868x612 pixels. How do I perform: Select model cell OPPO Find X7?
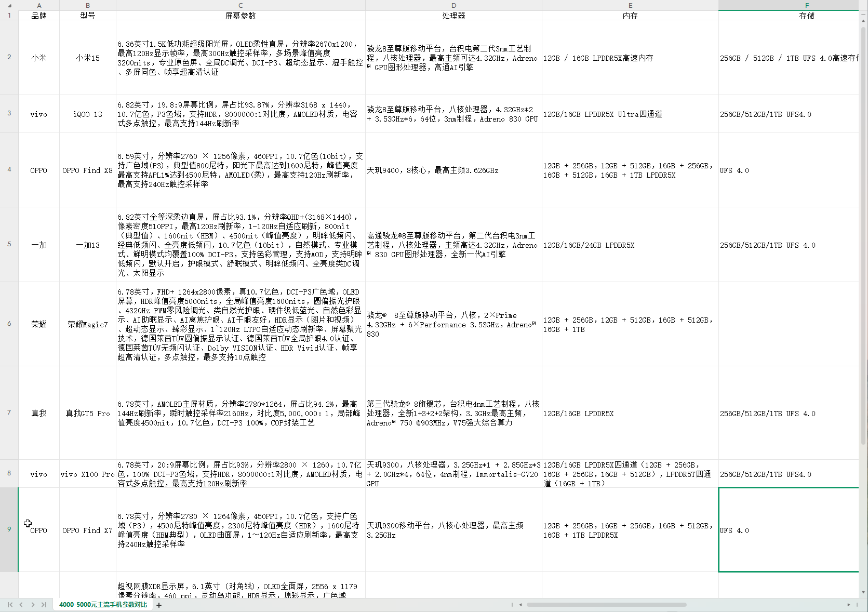88,530
